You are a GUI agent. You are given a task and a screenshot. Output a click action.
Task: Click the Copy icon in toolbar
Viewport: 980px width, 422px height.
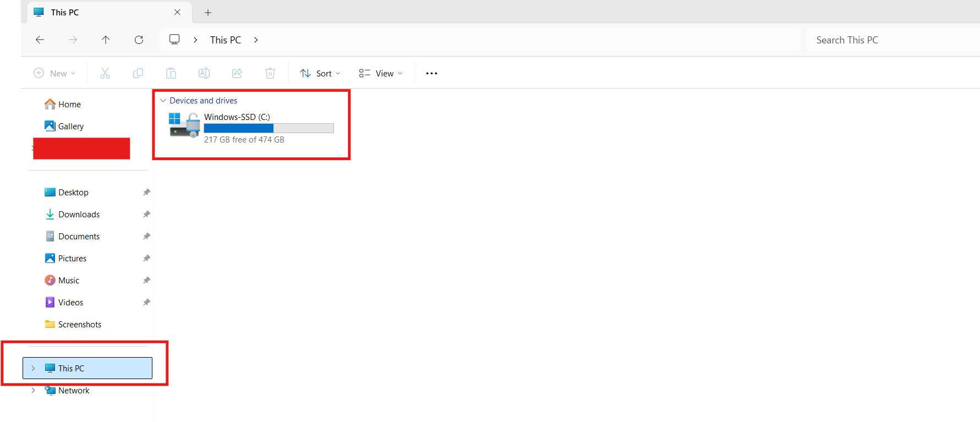tap(138, 73)
